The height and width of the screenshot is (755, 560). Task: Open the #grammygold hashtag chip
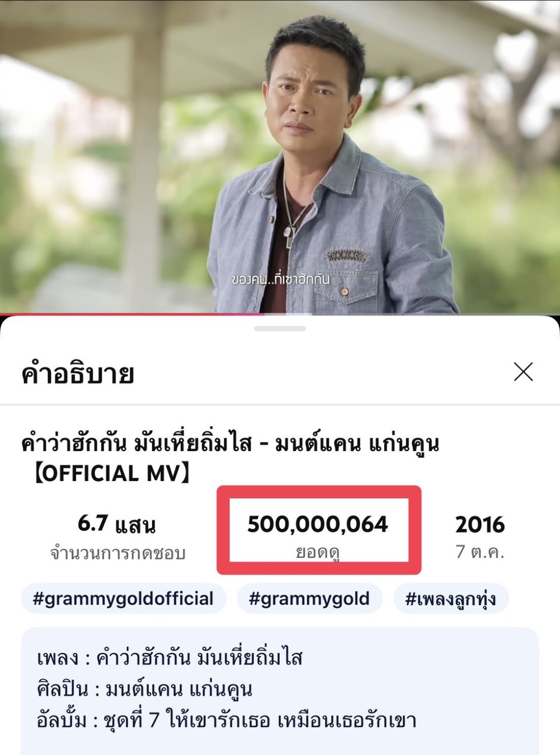click(x=310, y=598)
